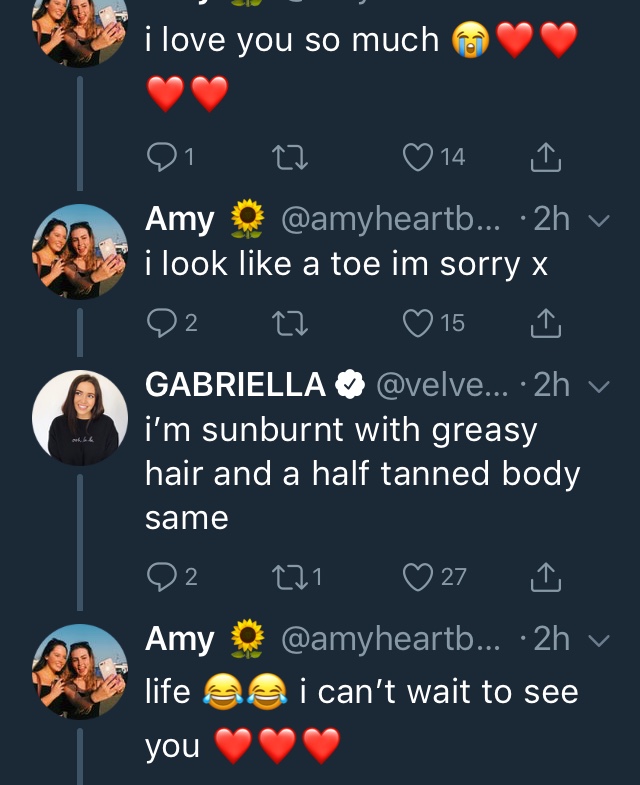Reply to Amy's "look like a toe" tweet
Screen dimensions: 640x785
coord(160,322)
